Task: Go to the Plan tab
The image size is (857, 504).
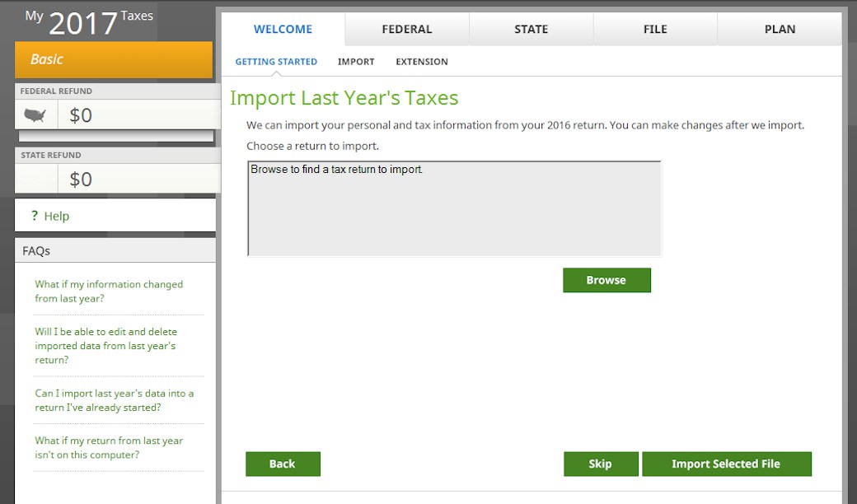Action: coord(780,29)
